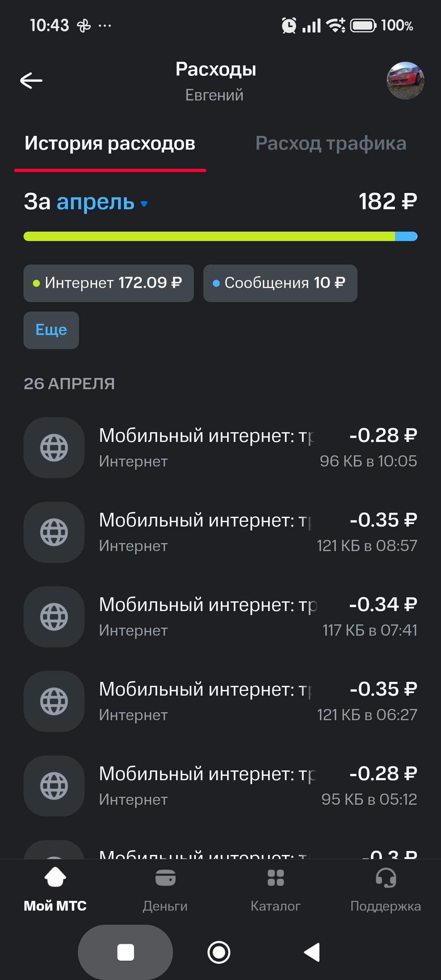
Task: Tap globe icon of 08:57 internet charge
Action: point(54,532)
